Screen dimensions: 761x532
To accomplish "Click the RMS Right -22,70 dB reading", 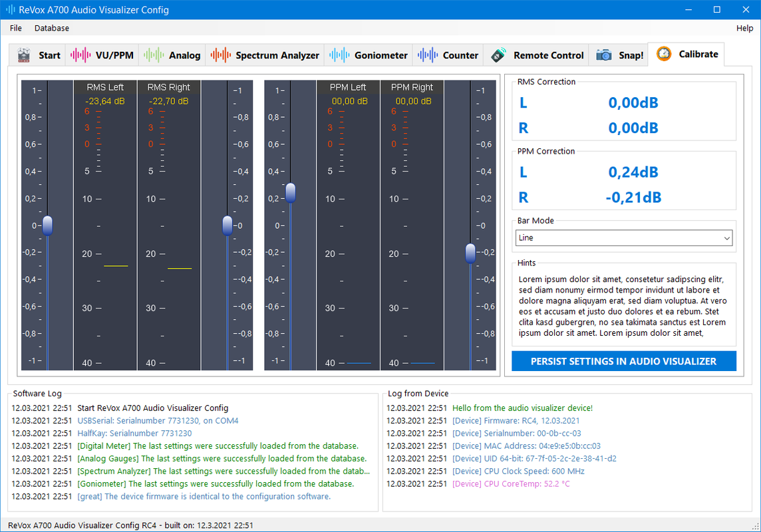I will 169,101.
